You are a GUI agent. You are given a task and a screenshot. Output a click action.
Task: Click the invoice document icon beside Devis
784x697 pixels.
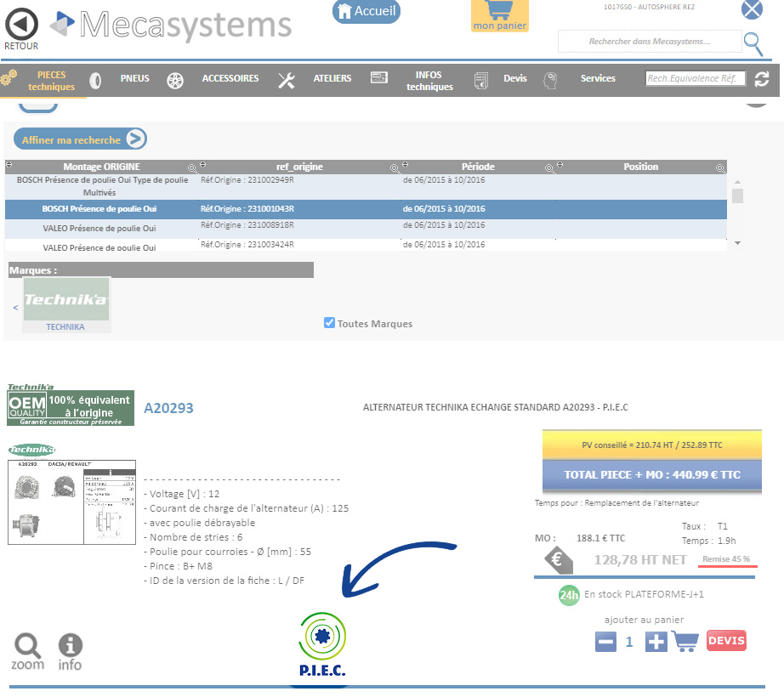click(481, 81)
